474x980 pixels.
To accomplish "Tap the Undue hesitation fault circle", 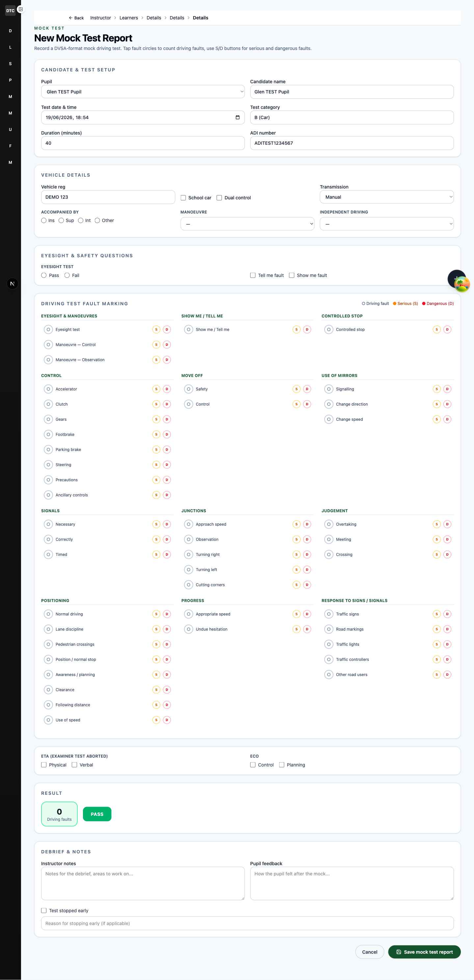I will click(189, 629).
